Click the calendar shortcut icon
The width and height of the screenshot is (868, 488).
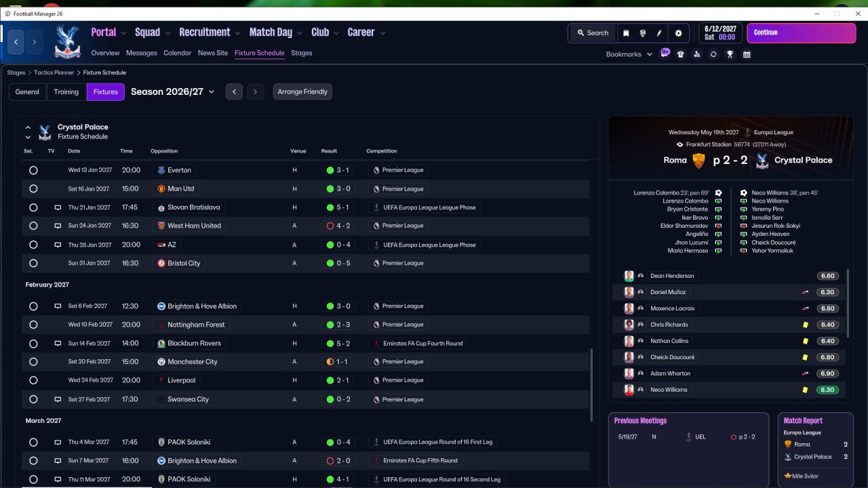coord(747,54)
